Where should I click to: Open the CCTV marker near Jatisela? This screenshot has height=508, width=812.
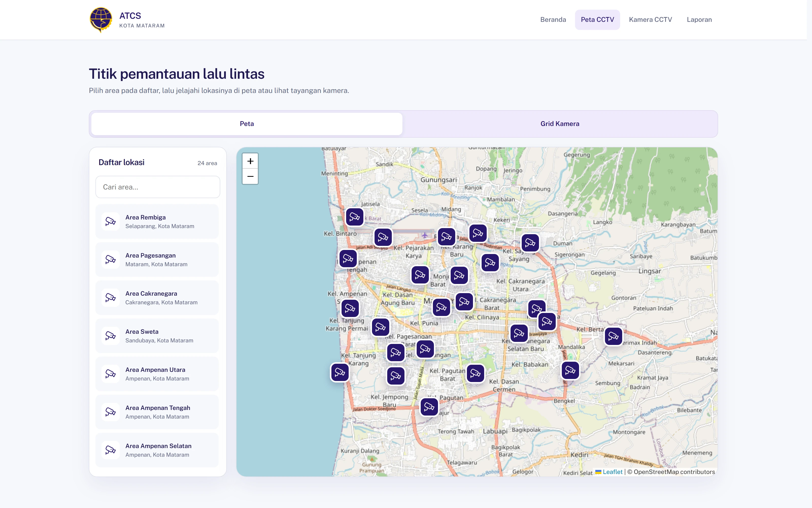pos(355,217)
